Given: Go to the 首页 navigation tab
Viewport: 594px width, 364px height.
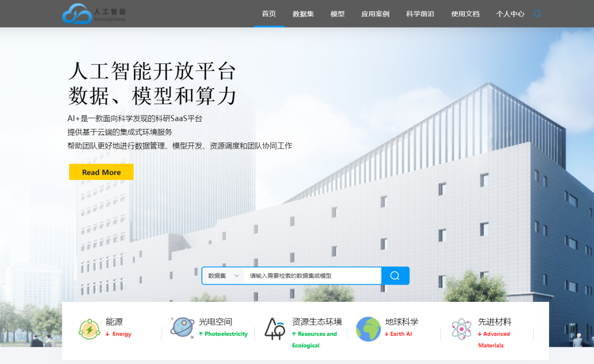Looking at the screenshot, I should 269,14.
